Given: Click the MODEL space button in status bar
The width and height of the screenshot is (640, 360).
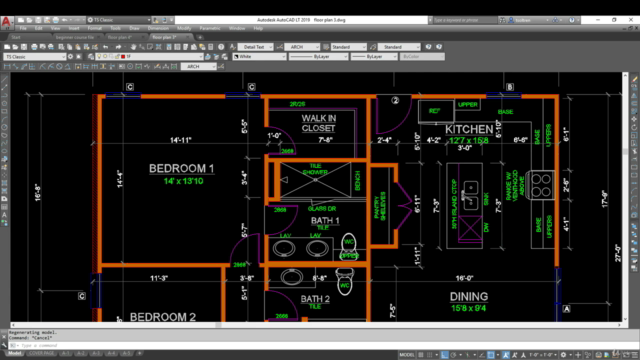Looking at the screenshot, I should pos(407,355).
